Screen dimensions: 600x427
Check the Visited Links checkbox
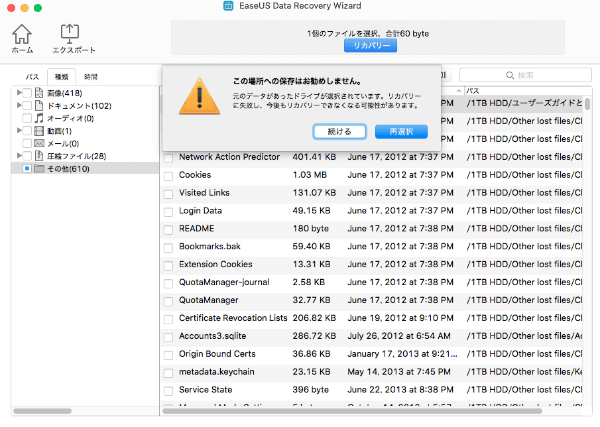tap(168, 194)
